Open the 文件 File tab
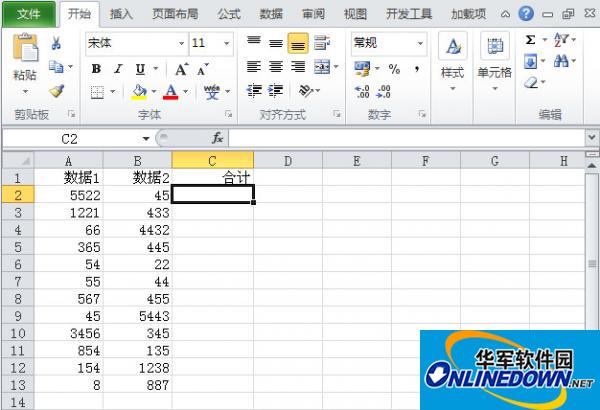The width and height of the screenshot is (600, 410). (x=29, y=14)
